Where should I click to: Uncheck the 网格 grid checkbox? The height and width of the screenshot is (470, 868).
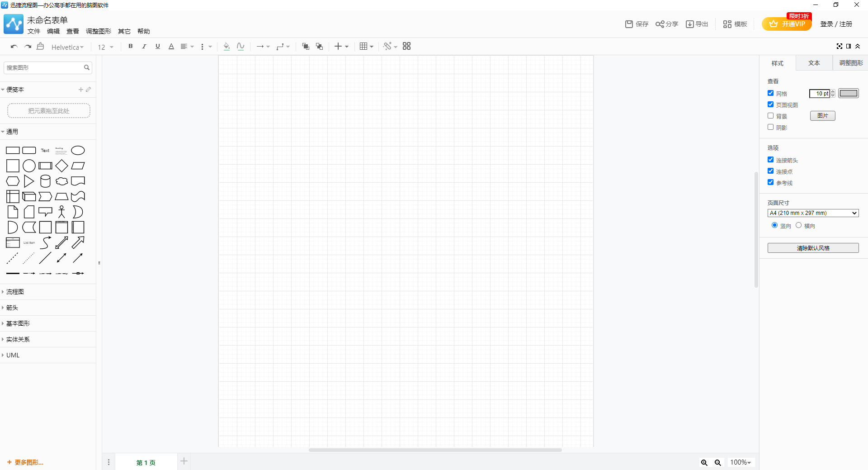click(771, 93)
